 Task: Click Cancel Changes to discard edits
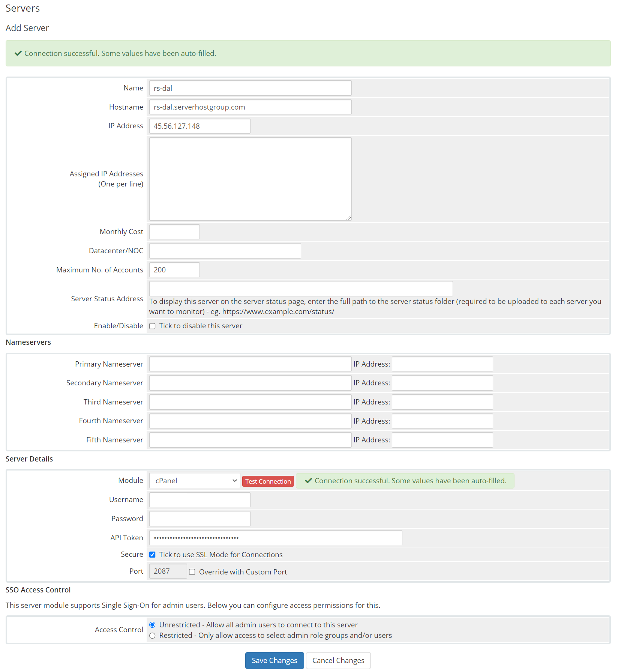[338, 660]
